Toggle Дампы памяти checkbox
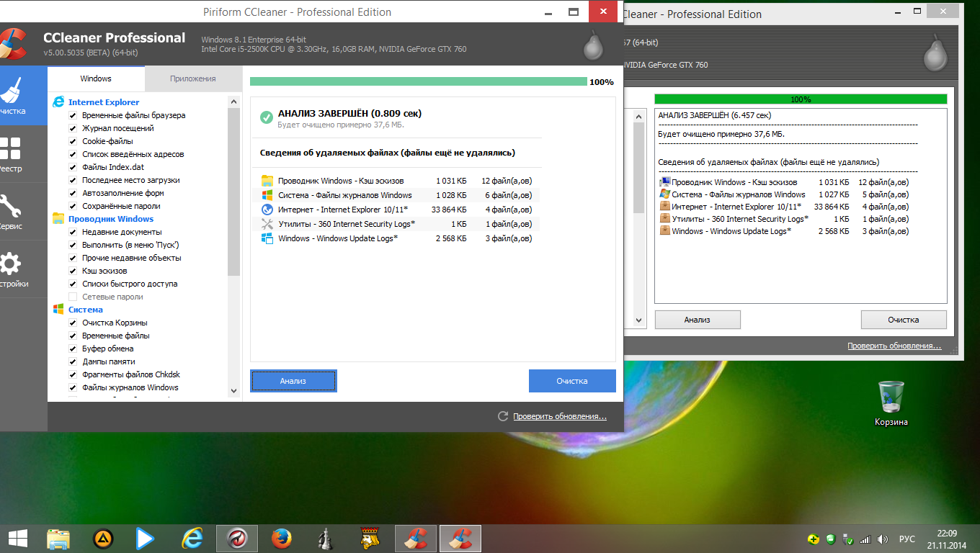This screenshot has width=980, height=553. tap(73, 361)
